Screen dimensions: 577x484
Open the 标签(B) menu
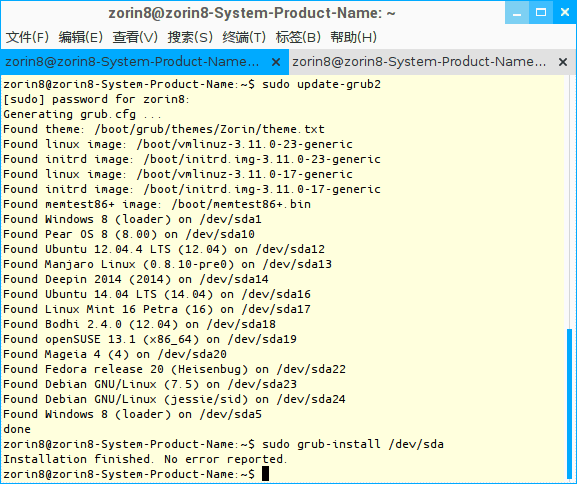click(x=298, y=37)
